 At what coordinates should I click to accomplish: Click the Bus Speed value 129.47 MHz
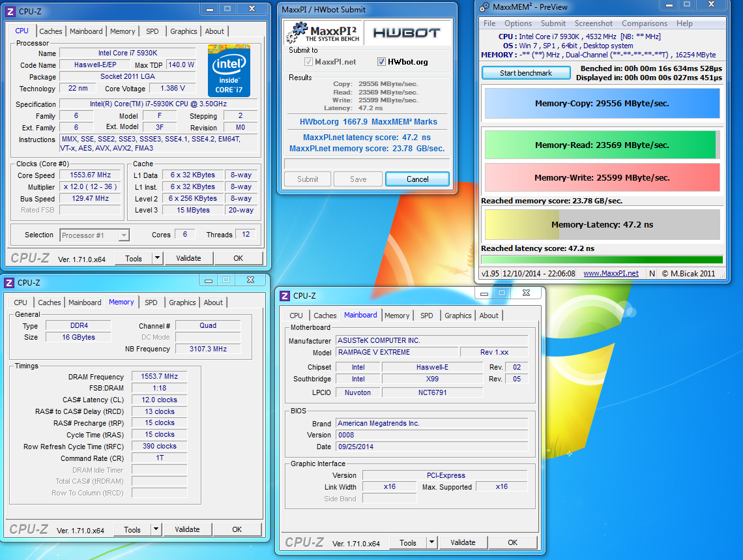[x=90, y=199]
